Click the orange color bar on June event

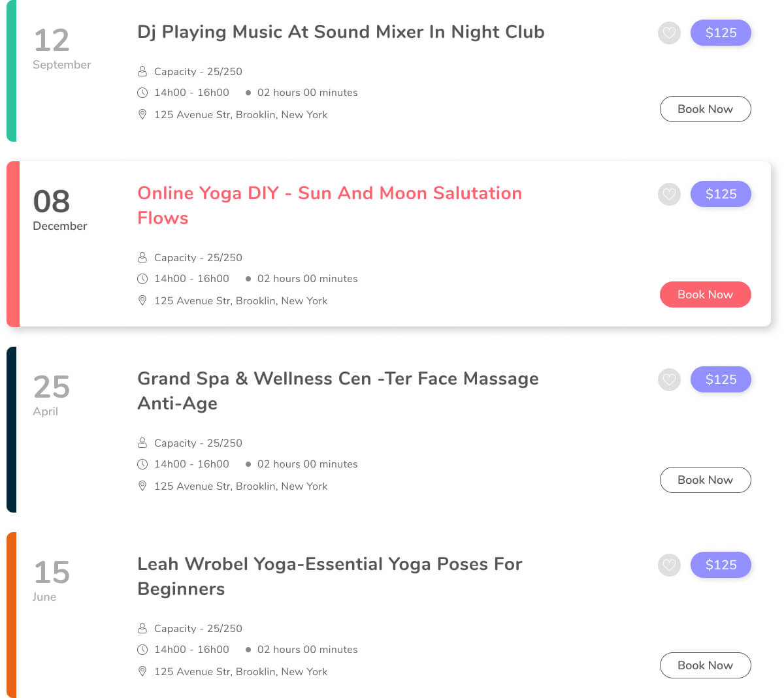tap(11, 614)
